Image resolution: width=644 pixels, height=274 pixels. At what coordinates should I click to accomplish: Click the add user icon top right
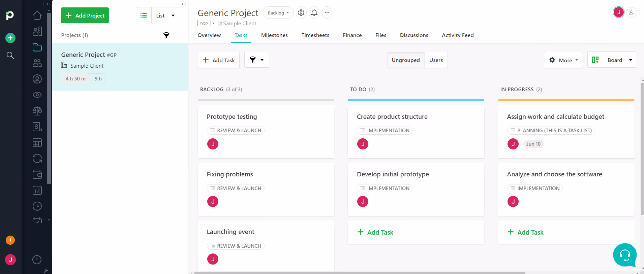(632, 13)
